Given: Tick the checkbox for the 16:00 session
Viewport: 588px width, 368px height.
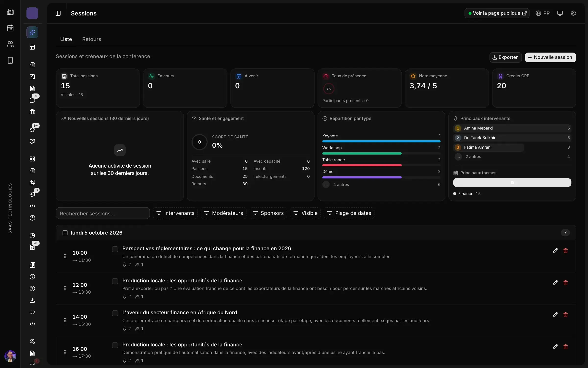Looking at the screenshot, I should (x=115, y=345).
